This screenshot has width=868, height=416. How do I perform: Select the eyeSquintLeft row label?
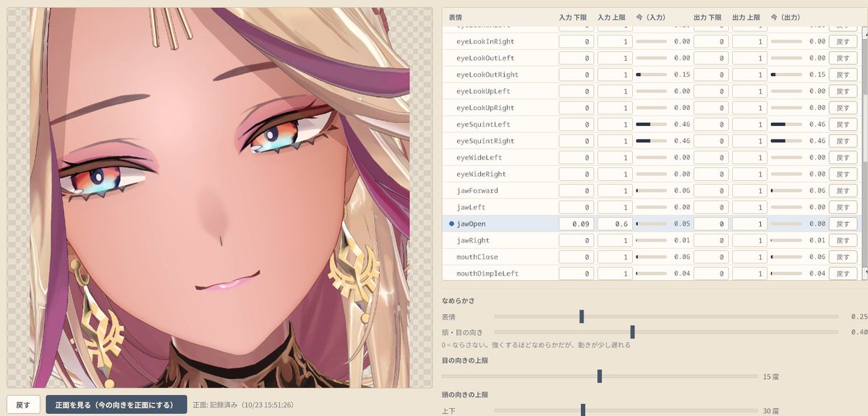[x=483, y=124]
